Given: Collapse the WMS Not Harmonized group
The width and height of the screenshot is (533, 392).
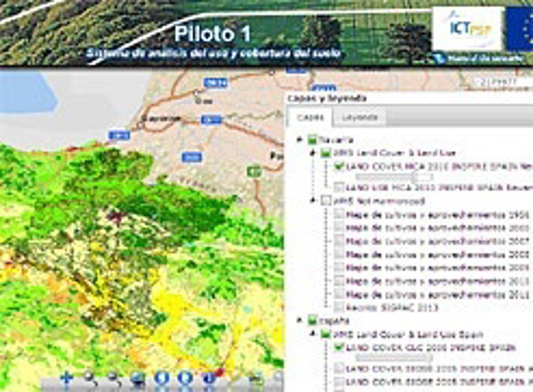Looking at the screenshot, I should click(x=313, y=200).
